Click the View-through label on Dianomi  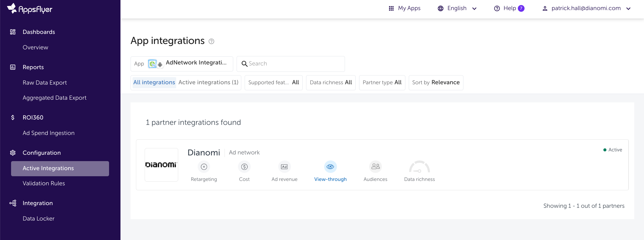pyautogui.click(x=331, y=179)
